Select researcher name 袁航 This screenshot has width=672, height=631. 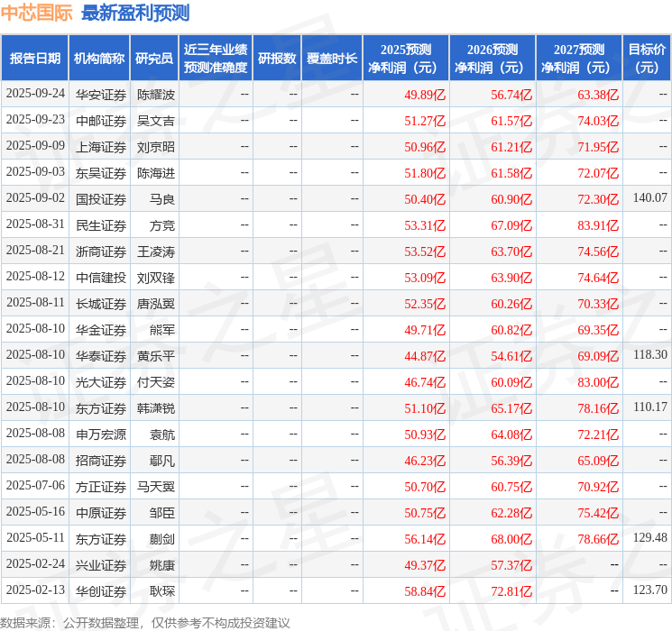[x=162, y=434]
